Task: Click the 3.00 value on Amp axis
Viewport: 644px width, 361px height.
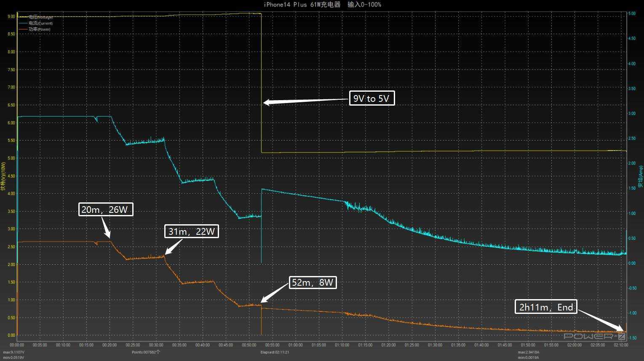Action: (x=632, y=114)
